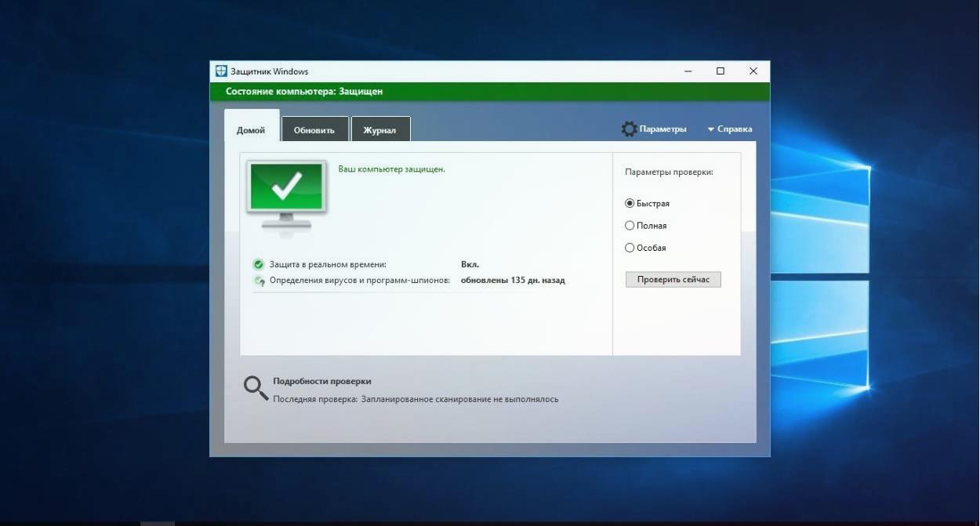Click the Параметры gear icon
Image resolution: width=980 pixels, height=526 pixels.
coord(629,129)
